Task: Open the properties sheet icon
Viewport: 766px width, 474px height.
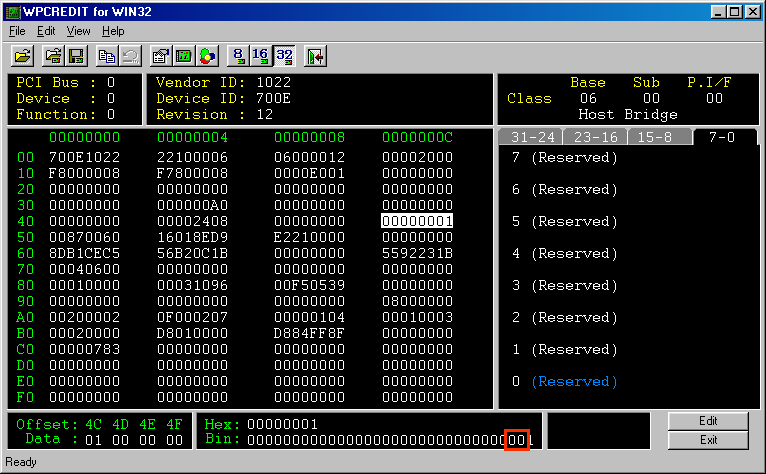Action: pos(161,56)
